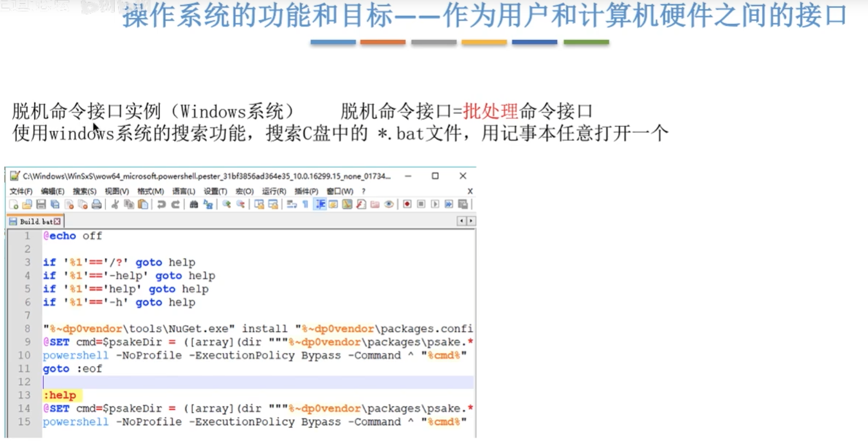Click the menu-bar X to close document

click(470, 191)
